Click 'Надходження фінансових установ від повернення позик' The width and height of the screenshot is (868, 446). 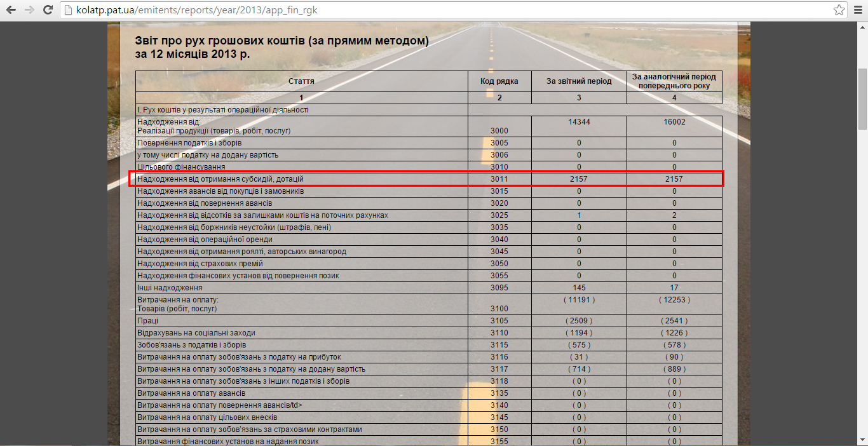tap(238, 276)
